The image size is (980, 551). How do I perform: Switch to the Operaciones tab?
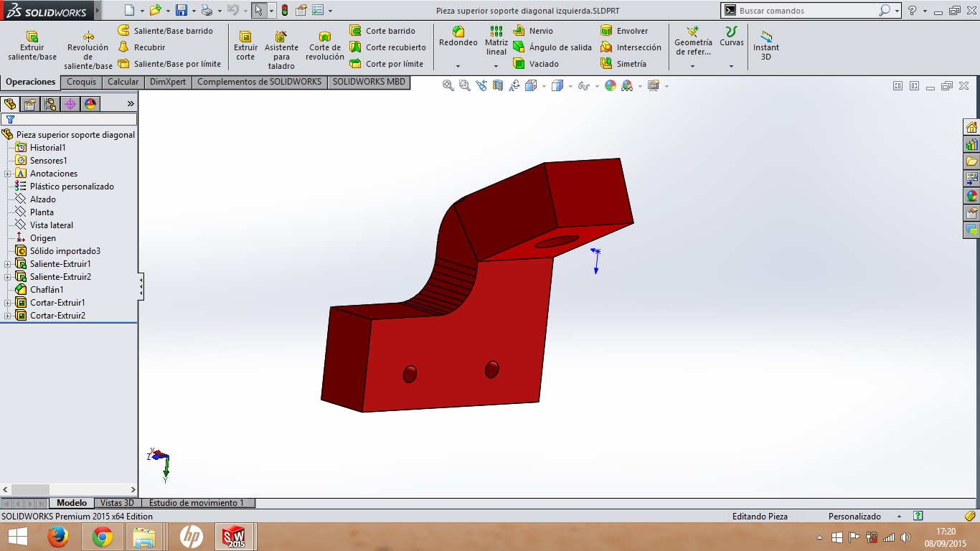pos(31,82)
